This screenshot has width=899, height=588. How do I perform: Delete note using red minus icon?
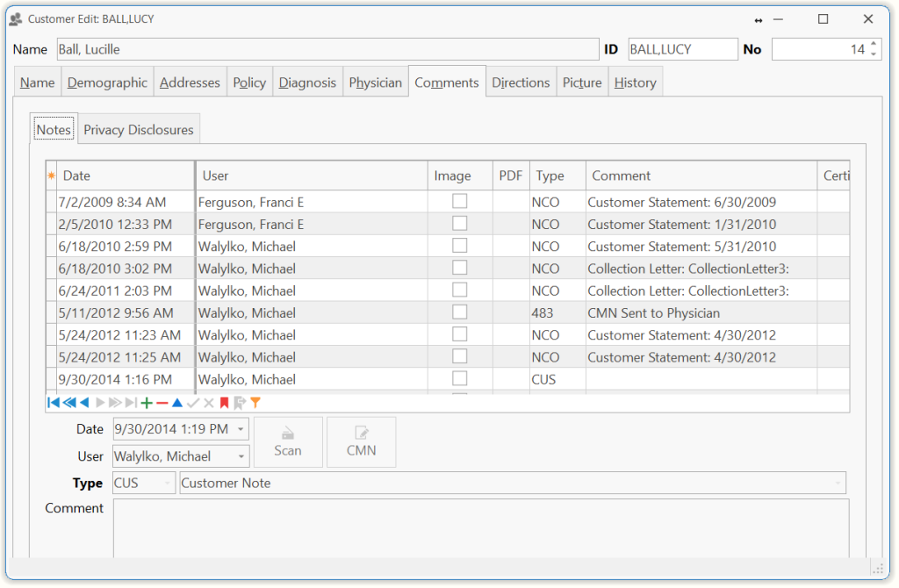[x=162, y=403]
